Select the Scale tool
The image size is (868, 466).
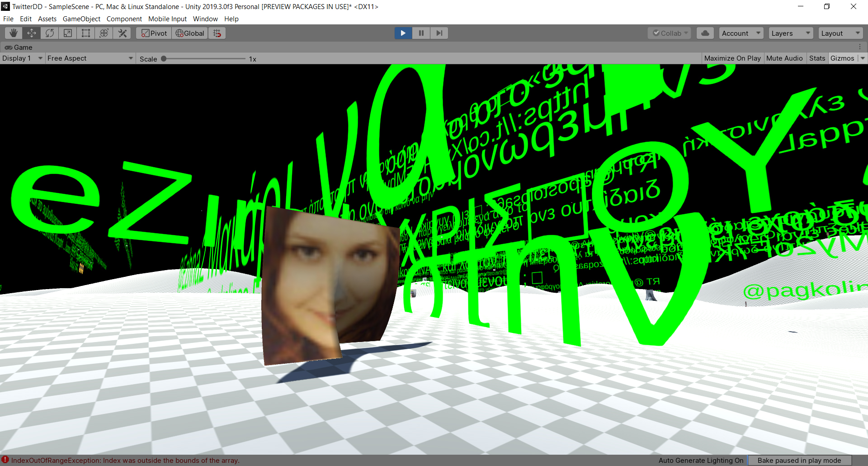(x=68, y=33)
